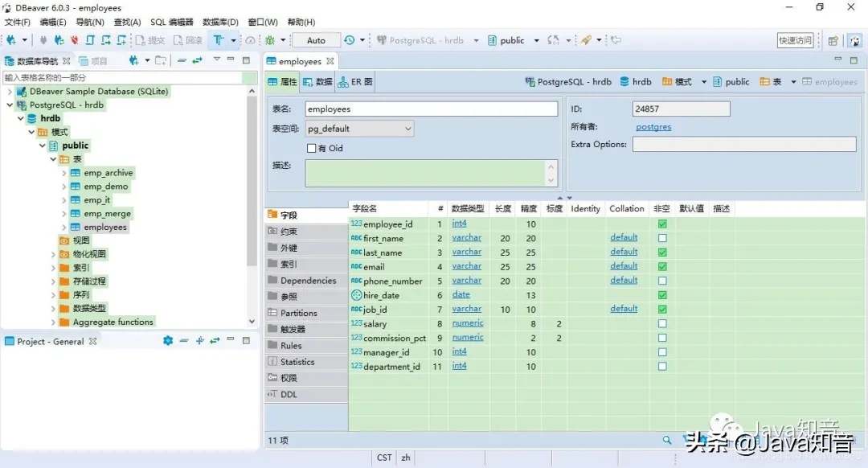Click the green bug debug icon
The width and height of the screenshot is (868, 468).
(x=270, y=40)
